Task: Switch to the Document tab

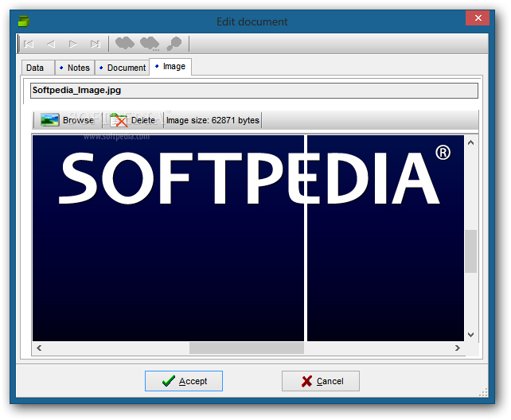Action: 123,68
